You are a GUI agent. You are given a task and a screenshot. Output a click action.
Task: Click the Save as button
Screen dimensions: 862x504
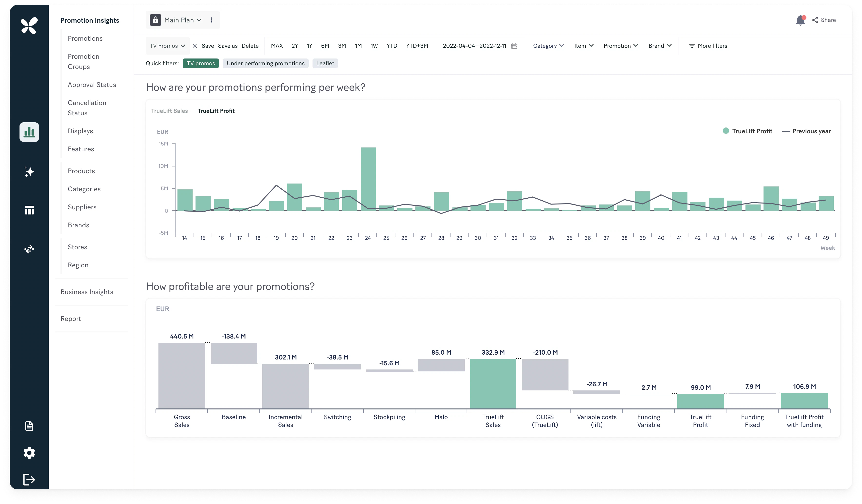227,46
